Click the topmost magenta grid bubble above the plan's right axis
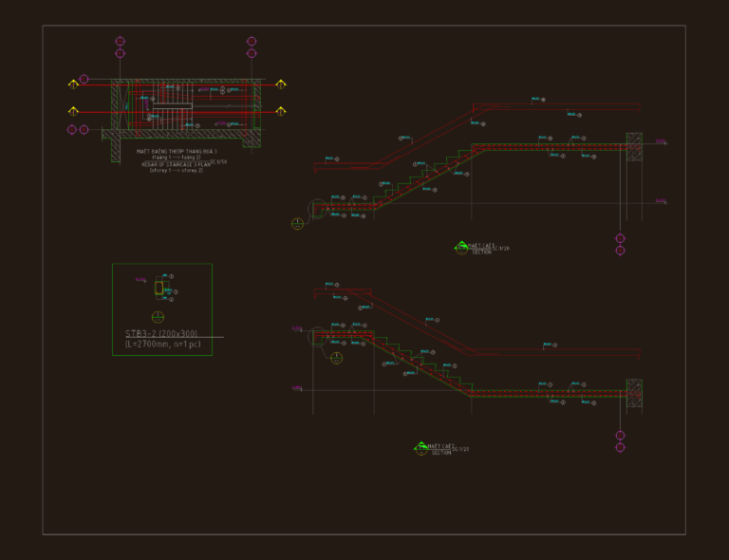The image size is (729, 560). [x=252, y=42]
